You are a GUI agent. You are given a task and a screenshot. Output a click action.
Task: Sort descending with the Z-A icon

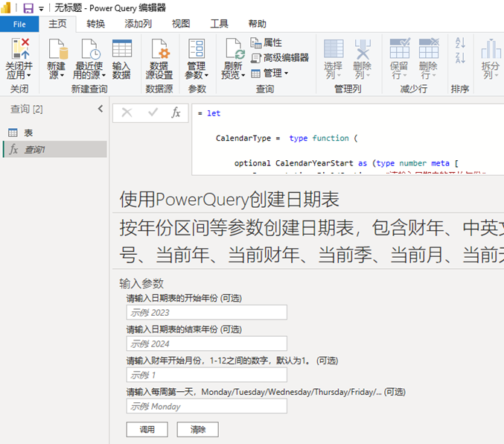tap(460, 58)
